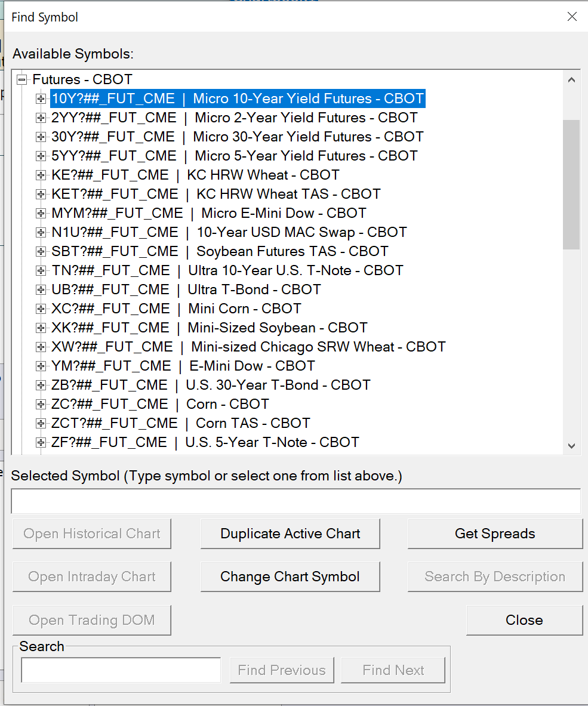
Task: Select ZB?##_FUT_CME U.S. 30-Year T-Bond symbol
Action: click(x=211, y=385)
